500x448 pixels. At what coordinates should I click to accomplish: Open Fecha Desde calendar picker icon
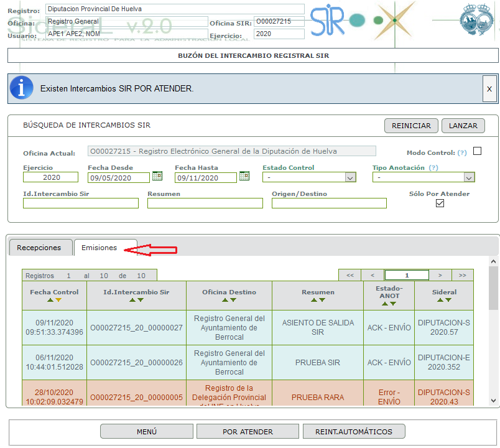point(157,175)
